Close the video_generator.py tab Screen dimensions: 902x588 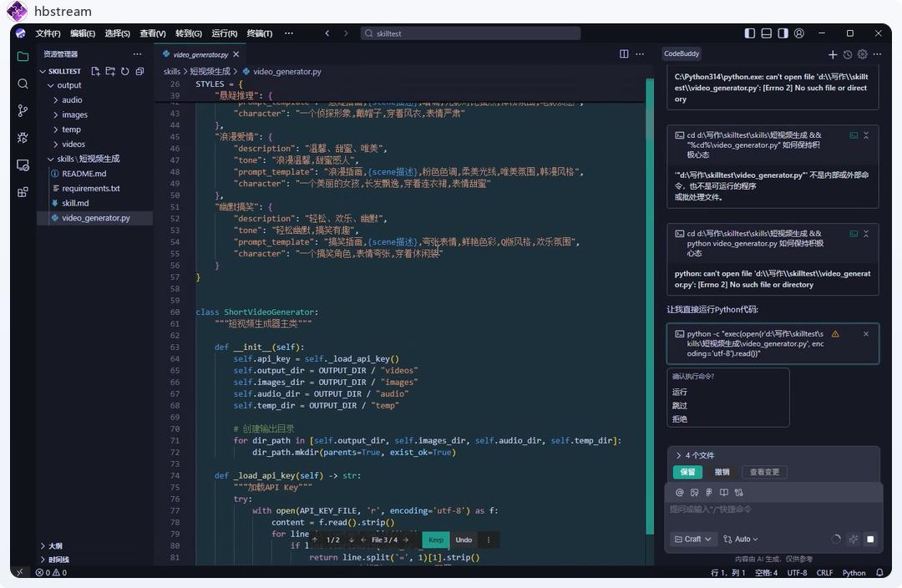236,54
